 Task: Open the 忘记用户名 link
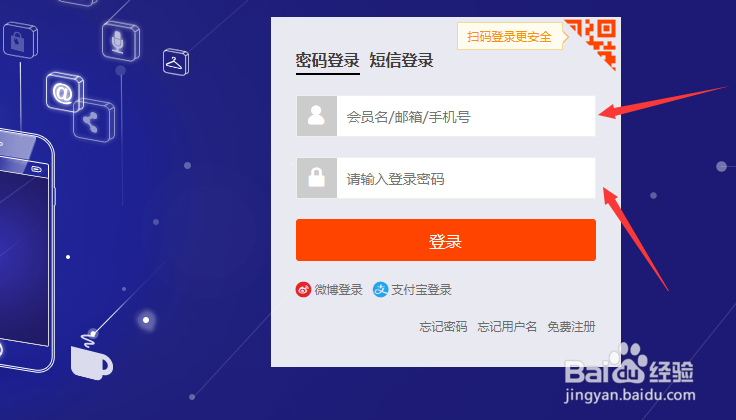507,327
